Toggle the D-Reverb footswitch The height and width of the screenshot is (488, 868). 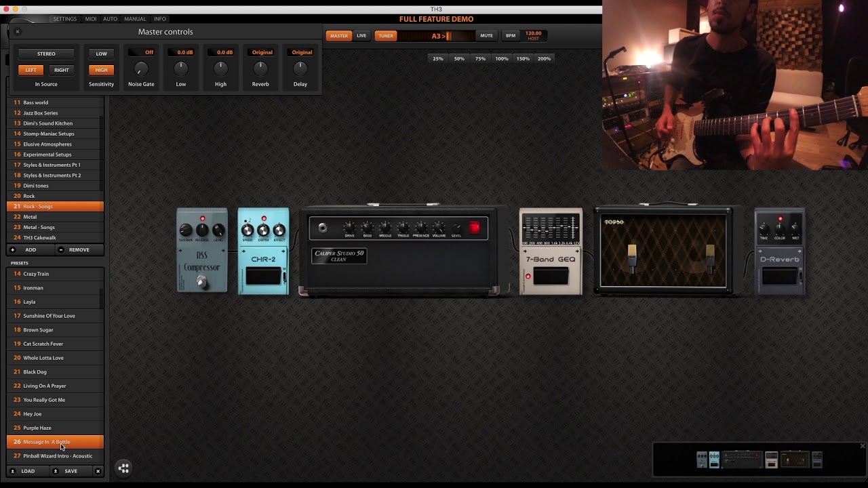click(779, 276)
